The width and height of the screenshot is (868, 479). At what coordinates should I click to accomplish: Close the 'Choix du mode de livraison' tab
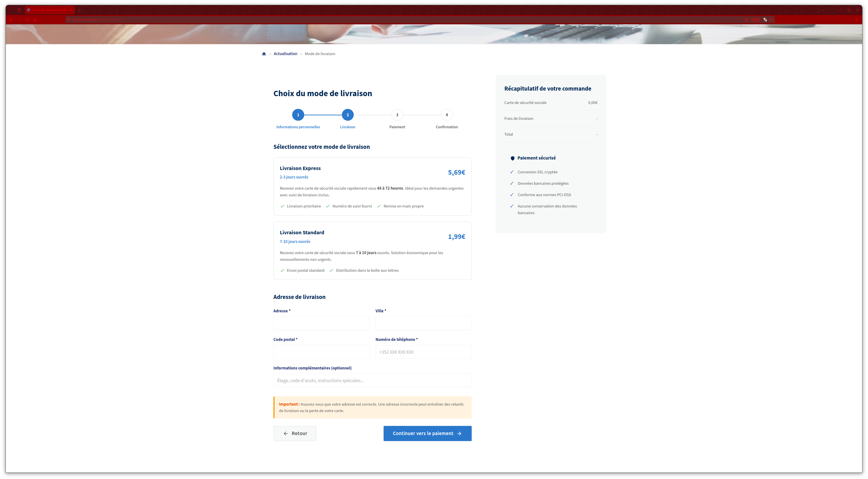click(71, 10)
